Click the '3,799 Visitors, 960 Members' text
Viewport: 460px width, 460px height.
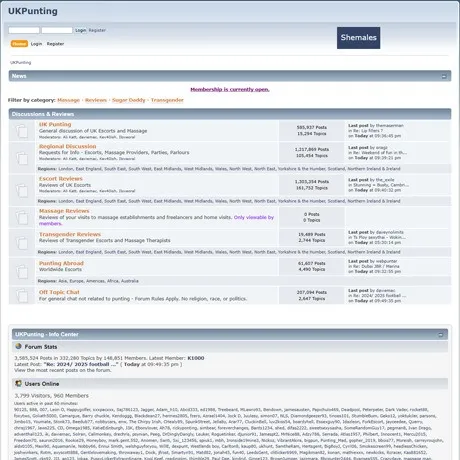(51, 396)
